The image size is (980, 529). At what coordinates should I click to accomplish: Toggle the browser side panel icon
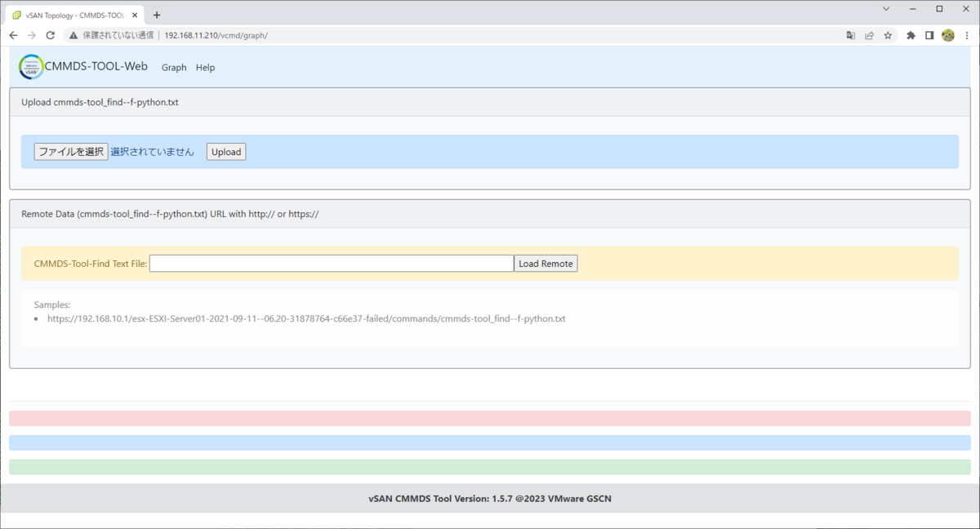coord(929,35)
